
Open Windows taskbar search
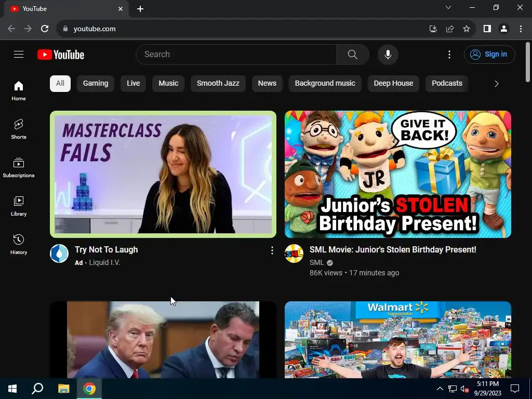tap(37, 389)
